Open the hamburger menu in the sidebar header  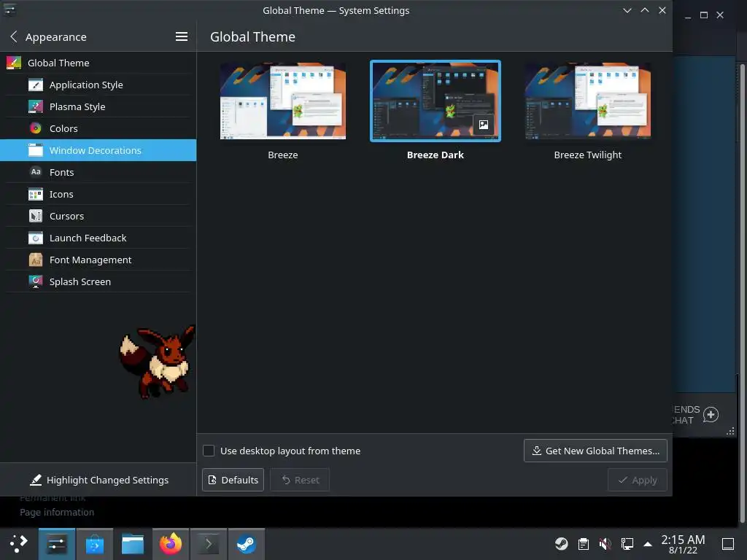(x=181, y=36)
